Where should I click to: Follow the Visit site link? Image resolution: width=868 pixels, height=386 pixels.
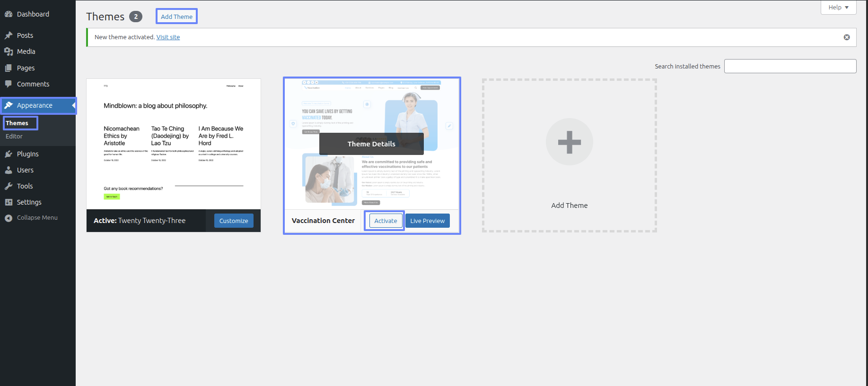[x=168, y=37]
